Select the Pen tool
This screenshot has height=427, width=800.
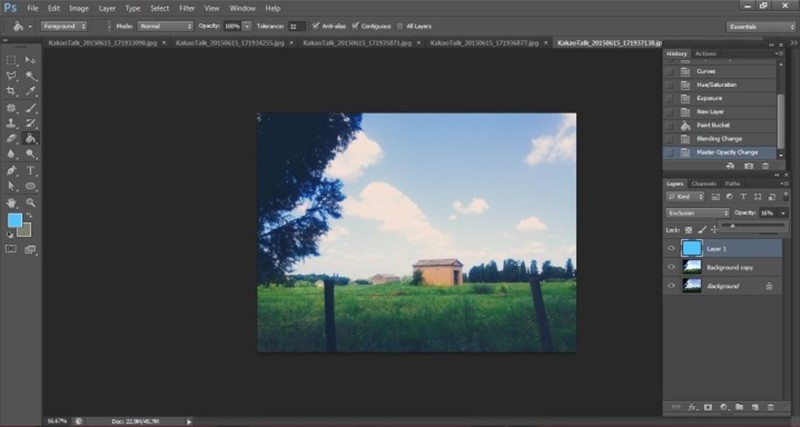coord(11,170)
